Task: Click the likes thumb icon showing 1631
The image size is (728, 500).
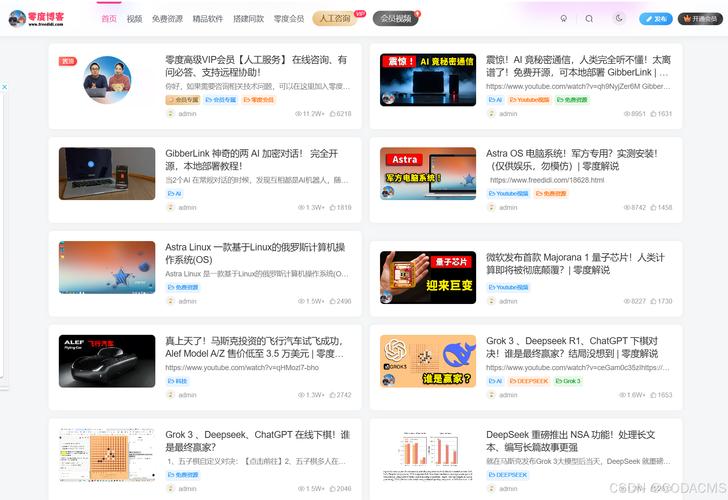Action: tap(653, 114)
